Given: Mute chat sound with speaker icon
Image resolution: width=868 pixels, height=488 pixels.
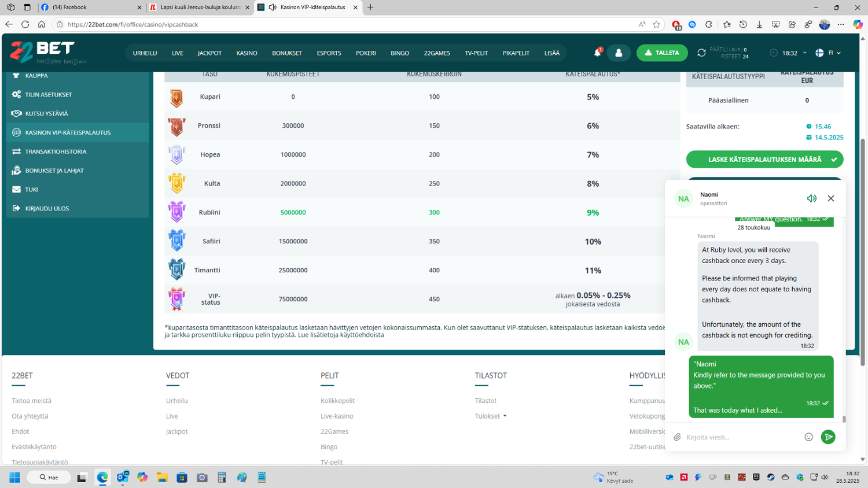Looking at the screenshot, I should point(812,198).
